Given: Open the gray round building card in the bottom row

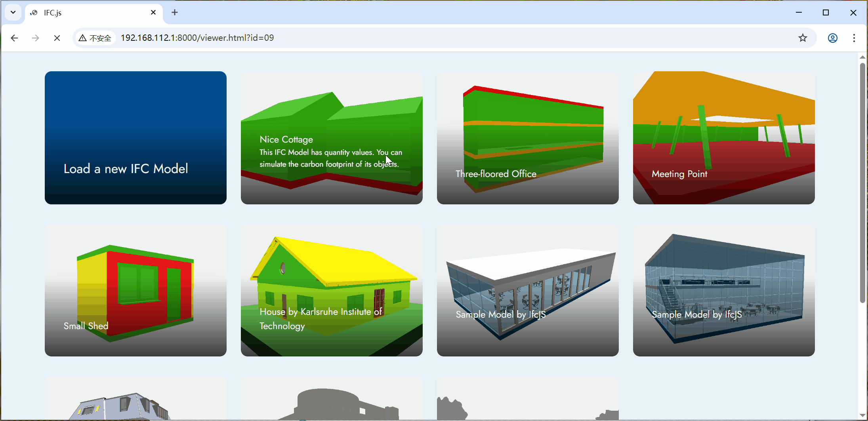Looking at the screenshot, I should click(332, 398).
